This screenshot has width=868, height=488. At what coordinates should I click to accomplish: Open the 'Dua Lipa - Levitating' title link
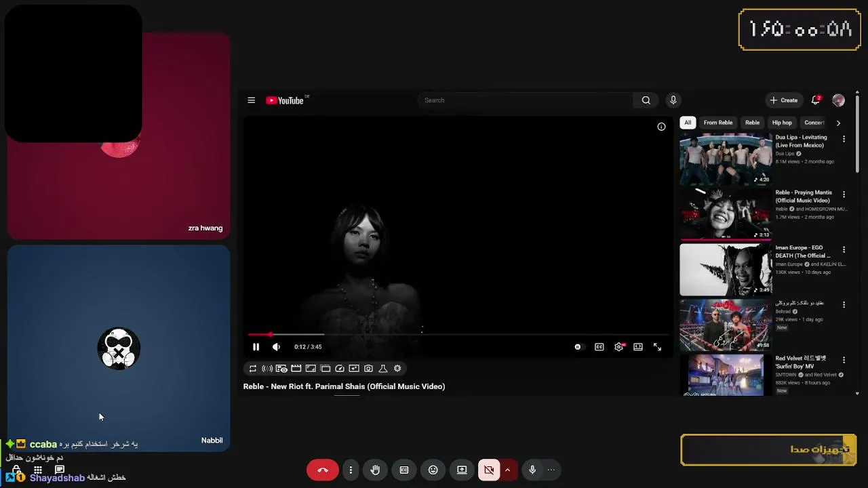[802, 141]
